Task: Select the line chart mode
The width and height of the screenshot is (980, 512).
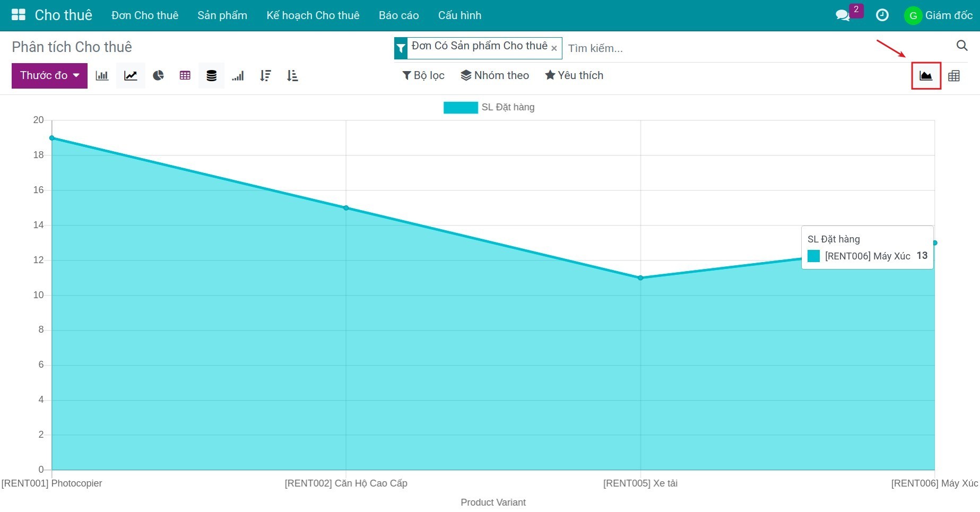Action: (x=131, y=75)
